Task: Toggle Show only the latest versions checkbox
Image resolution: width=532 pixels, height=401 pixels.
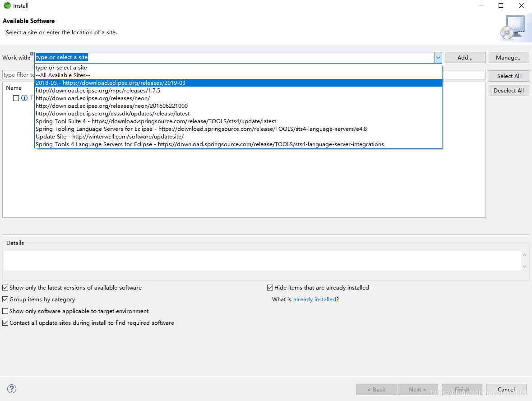Action: [5, 288]
